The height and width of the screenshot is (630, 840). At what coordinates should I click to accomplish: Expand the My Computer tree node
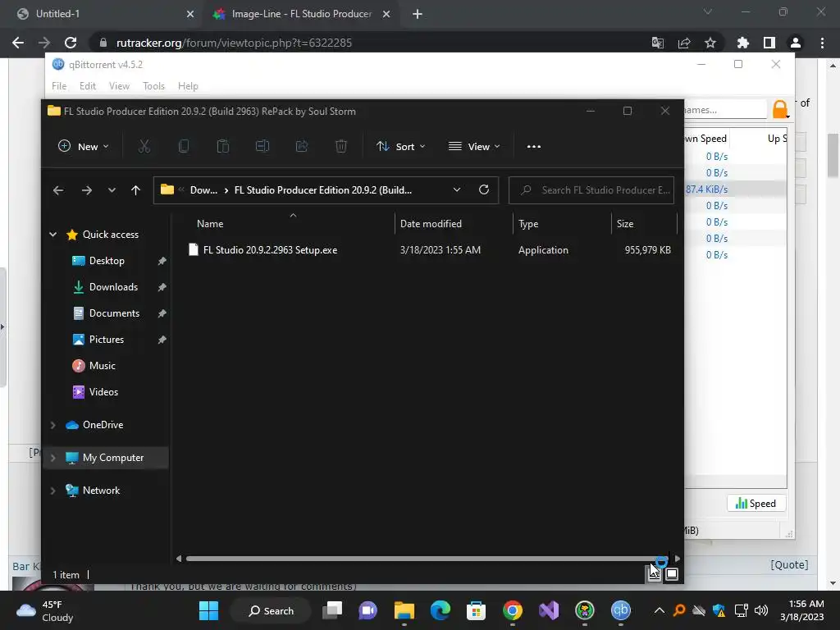(53, 458)
